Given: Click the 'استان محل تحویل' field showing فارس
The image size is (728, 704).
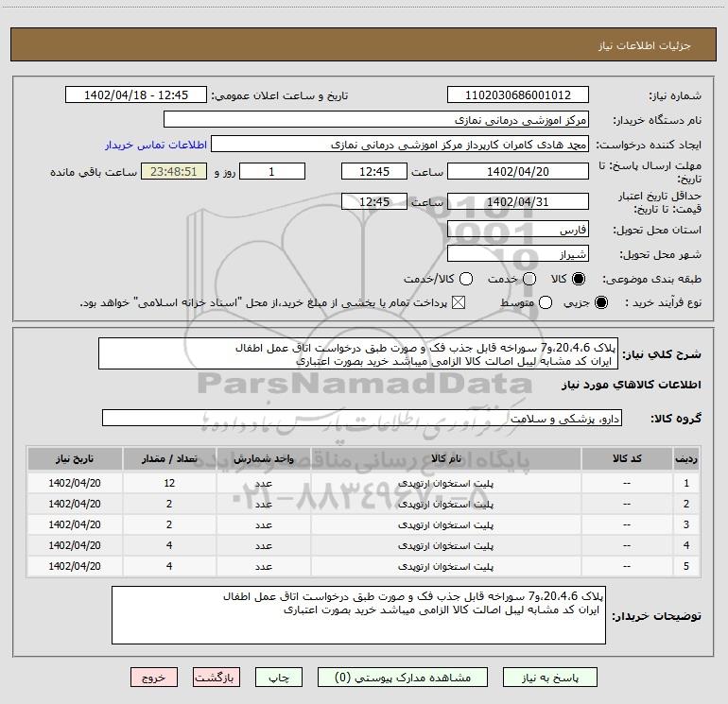Looking at the screenshot, I should 517,230.
